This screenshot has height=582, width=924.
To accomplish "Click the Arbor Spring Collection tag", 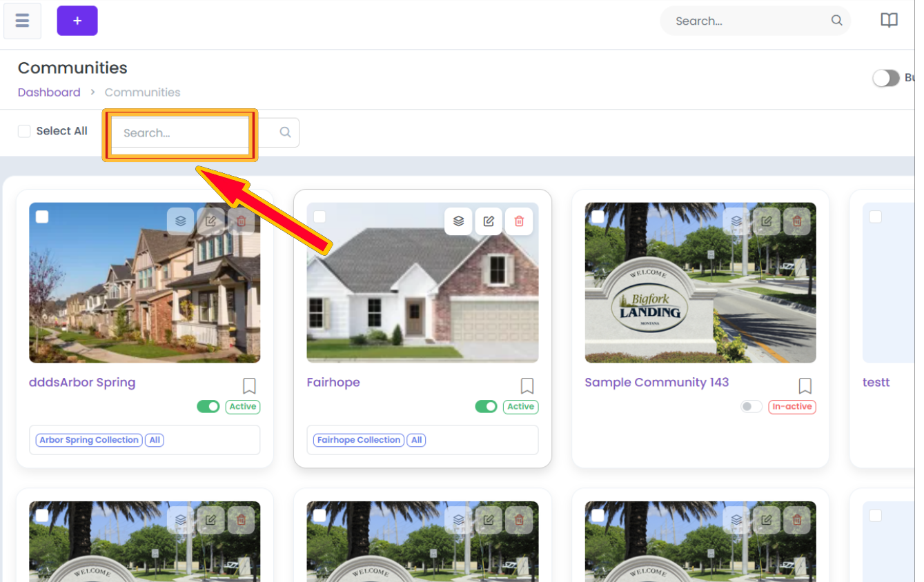I will 89,440.
